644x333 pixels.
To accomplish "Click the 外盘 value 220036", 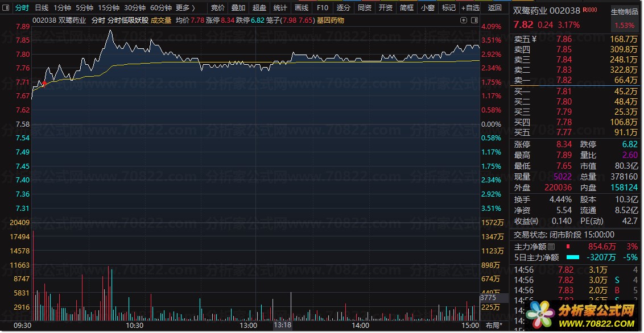I will [x=558, y=188].
